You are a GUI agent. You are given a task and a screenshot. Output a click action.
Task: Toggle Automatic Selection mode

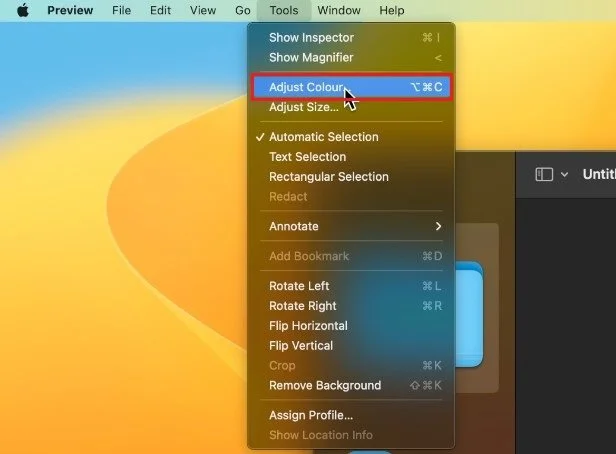[x=352, y=137]
